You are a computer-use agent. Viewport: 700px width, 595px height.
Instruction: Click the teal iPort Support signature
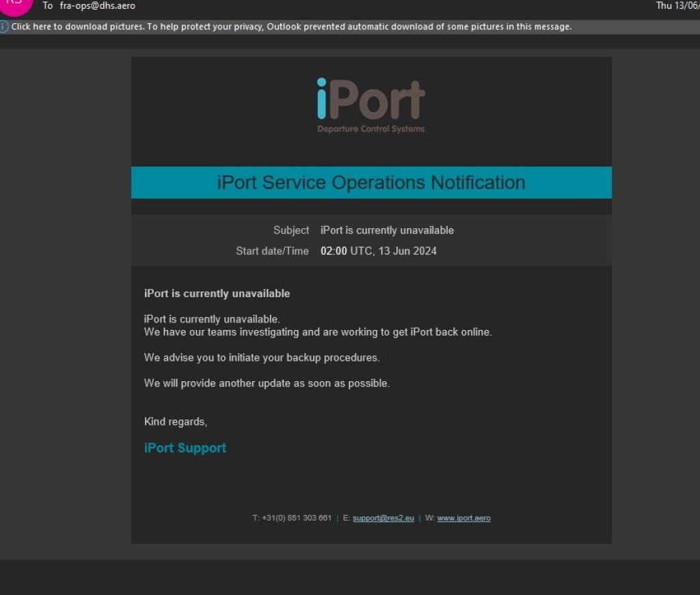click(x=185, y=448)
